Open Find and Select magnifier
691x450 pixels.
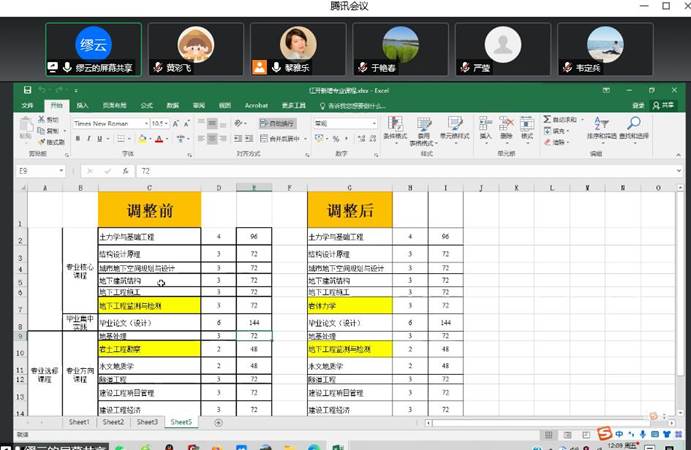[x=634, y=128]
